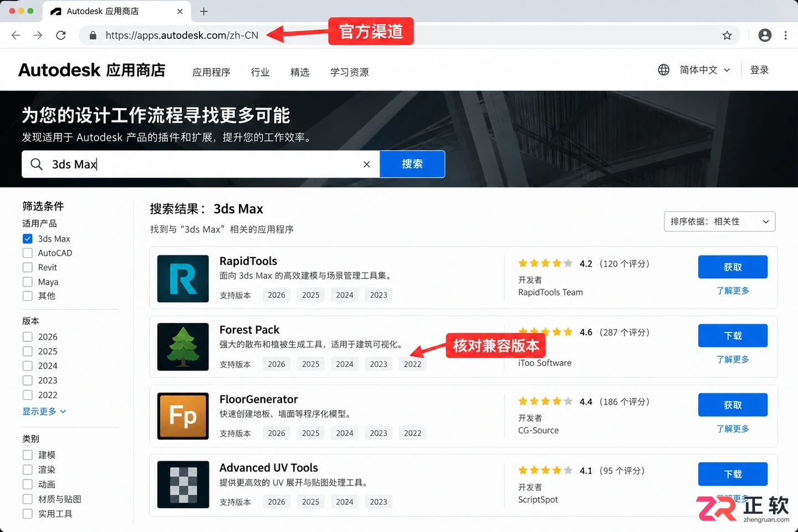Clear the search box with X icon
Image resolution: width=798 pixels, height=532 pixels.
[x=366, y=164]
